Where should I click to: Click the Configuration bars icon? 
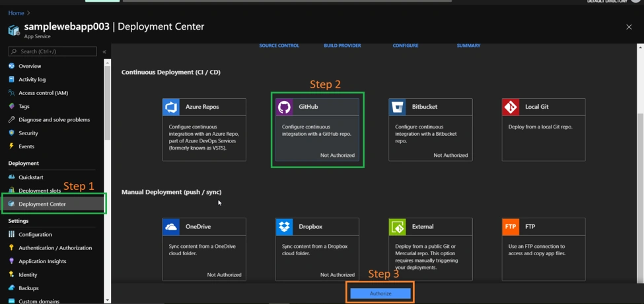click(x=11, y=235)
